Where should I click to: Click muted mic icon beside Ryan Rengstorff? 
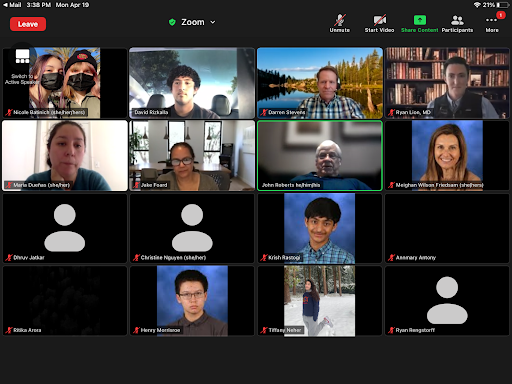[391, 330]
